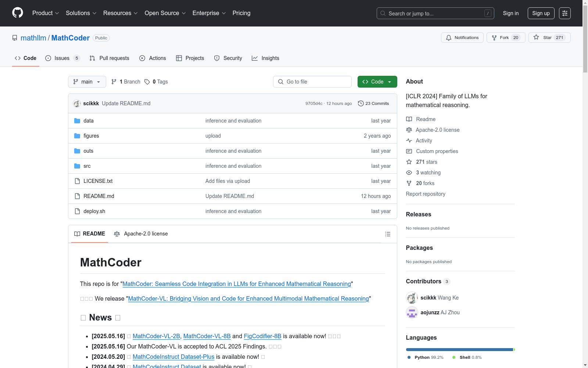Click the pulse icon beside Activity
588x368 pixels.
pyautogui.click(x=409, y=141)
